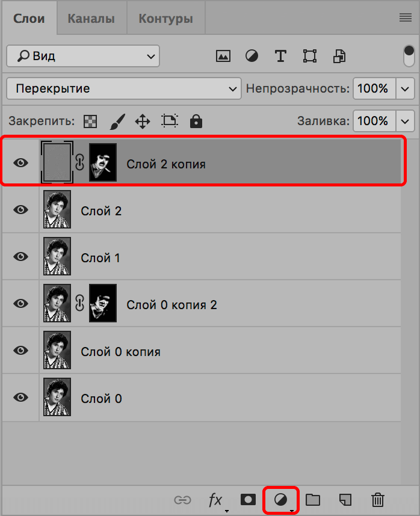Toggle visibility of Слой 1
Viewport: 420px width, 516px height.
[21, 256]
